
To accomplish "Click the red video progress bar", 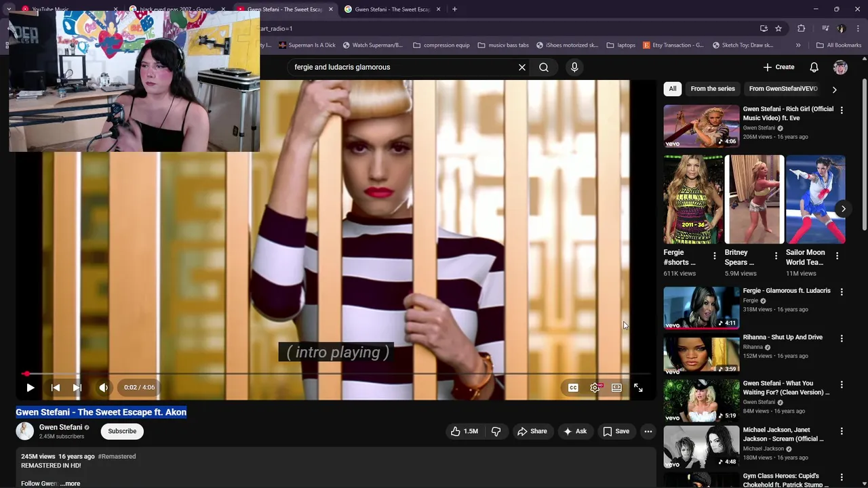I will 336,373.
